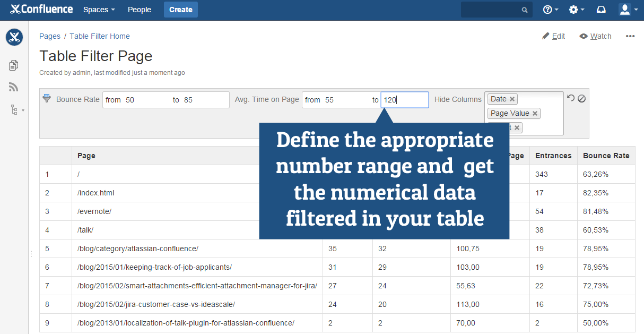Click the 82,35% bounce rate cell
The width and height of the screenshot is (644, 334).
click(x=606, y=193)
